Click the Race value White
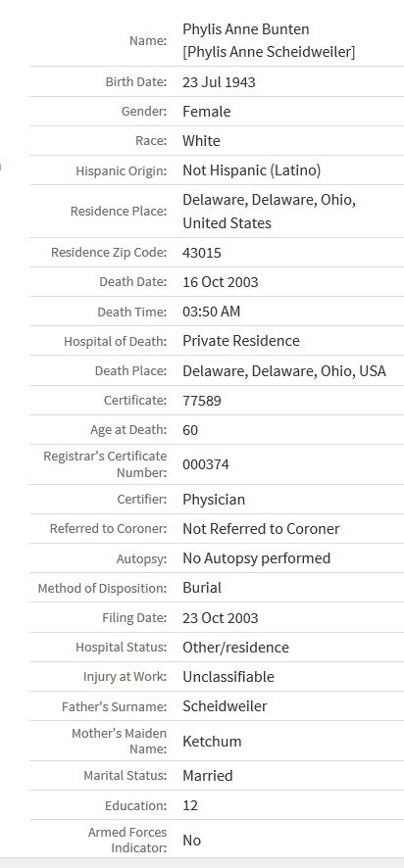Image resolution: width=404 pixels, height=868 pixels. (x=201, y=141)
